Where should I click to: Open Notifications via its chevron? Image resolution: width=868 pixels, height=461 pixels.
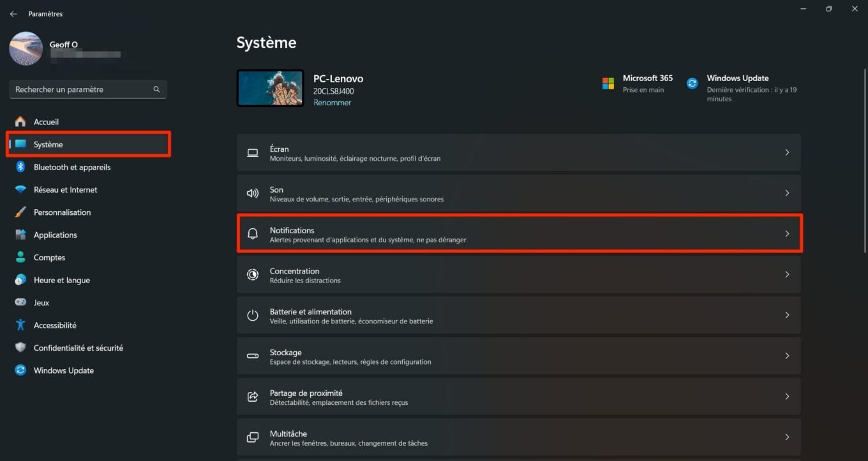pyautogui.click(x=787, y=234)
